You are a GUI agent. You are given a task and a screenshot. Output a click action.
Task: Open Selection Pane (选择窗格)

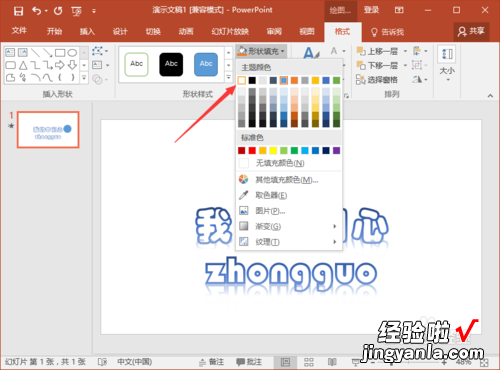coord(377,80)
